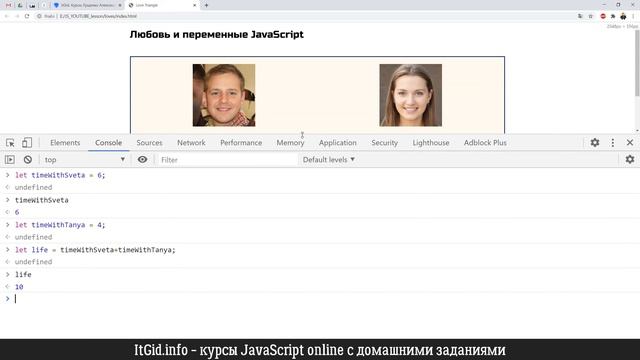Click the output value 6
Viewport: 640px width, 360px height.
(x=17, y=212)
